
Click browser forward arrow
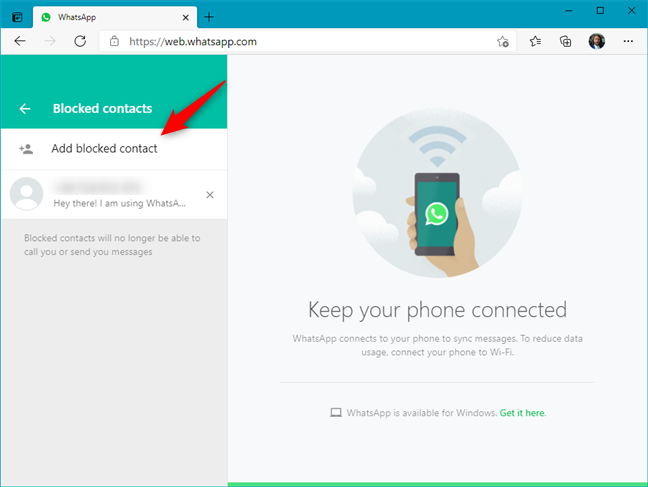(50, 41)
